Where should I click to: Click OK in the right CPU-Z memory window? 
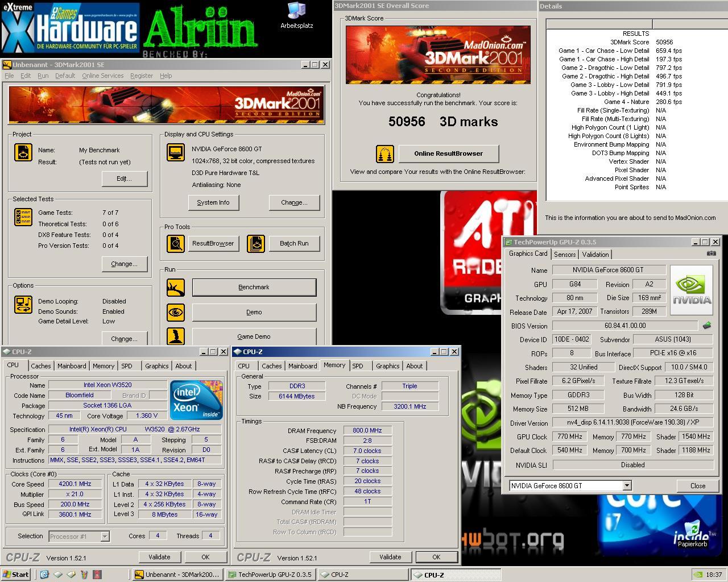(436, 557)
